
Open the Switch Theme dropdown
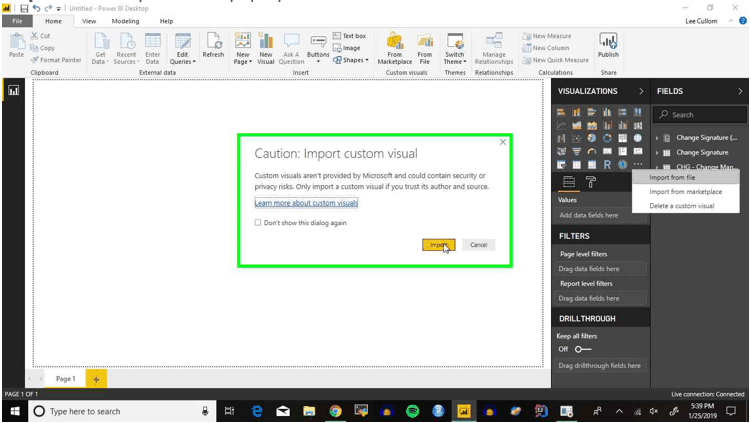click(455, 48)
